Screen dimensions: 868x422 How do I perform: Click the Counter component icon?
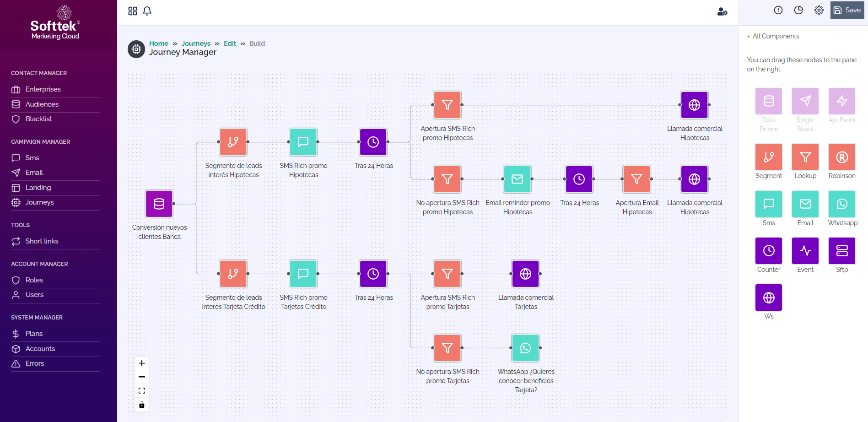coord(768,251)
